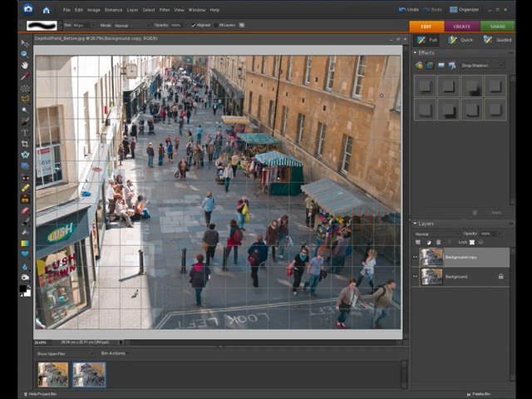Open the Enhance menu
The height and width of the screenshot is (399, 532).
113,10
